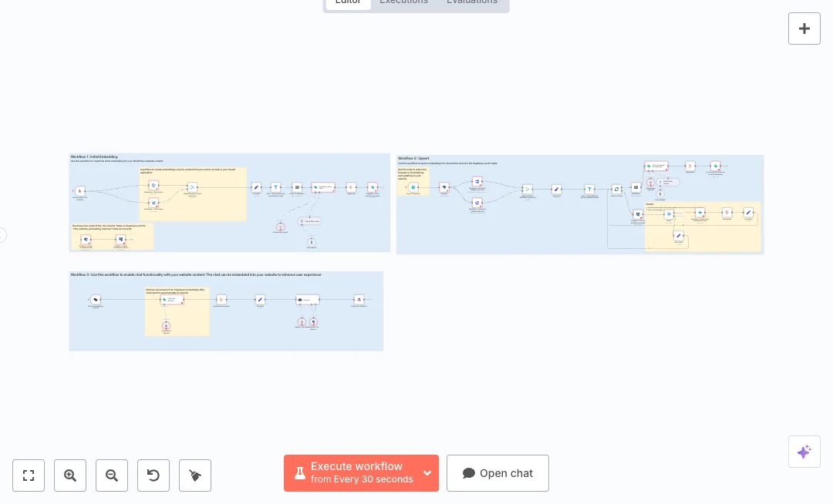Screen dimensions: 833x504
Task: Expand the Execute workflow trigger dropdown arrow
Action: [427, 473]
